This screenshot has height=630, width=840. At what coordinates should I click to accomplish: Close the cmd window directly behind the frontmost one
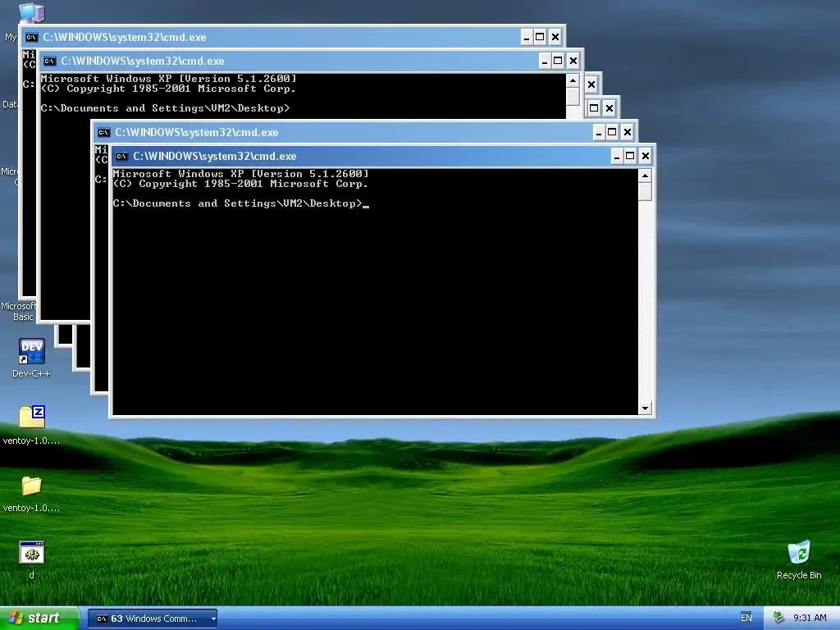(628, 132)
